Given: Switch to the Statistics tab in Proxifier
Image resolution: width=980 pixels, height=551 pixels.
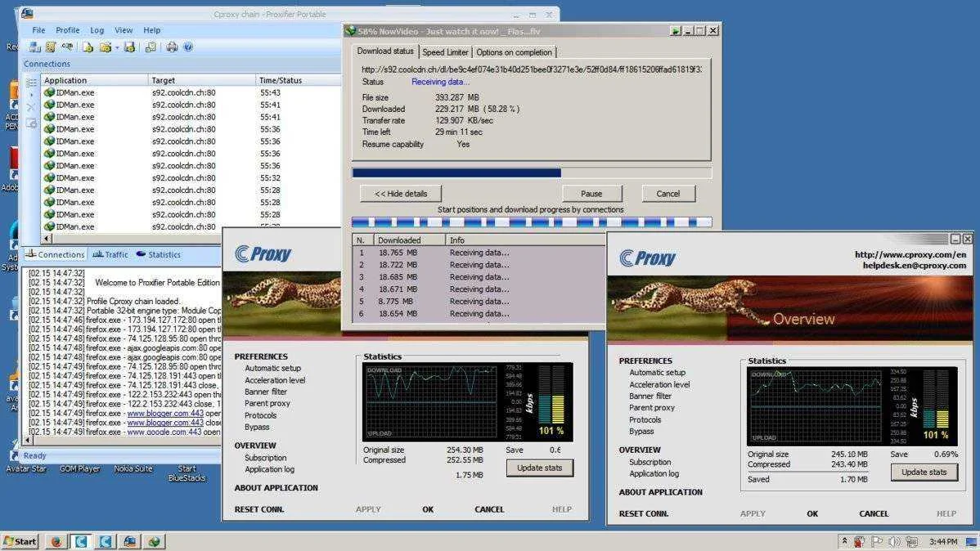Looking at the screenshot, I should (x=159, y=254).
